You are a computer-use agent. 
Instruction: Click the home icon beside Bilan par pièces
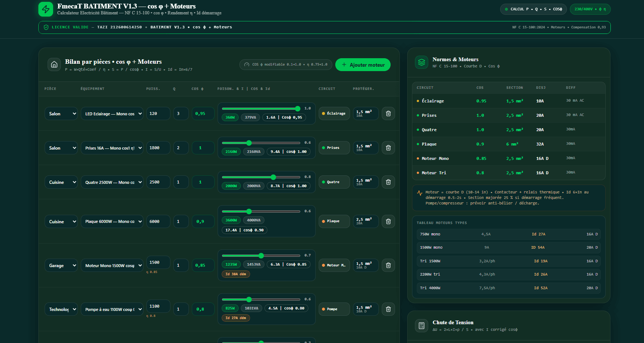[x=54, y=64]
